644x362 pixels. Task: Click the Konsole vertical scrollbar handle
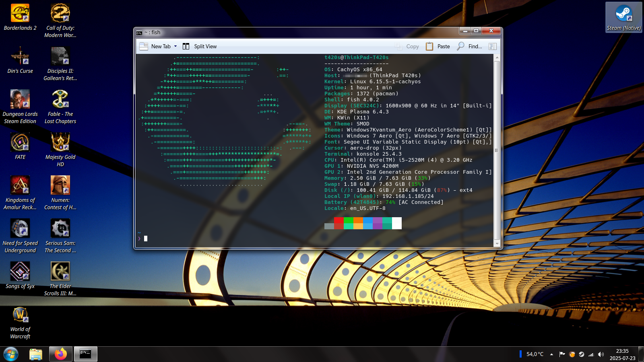pos(497,150)
